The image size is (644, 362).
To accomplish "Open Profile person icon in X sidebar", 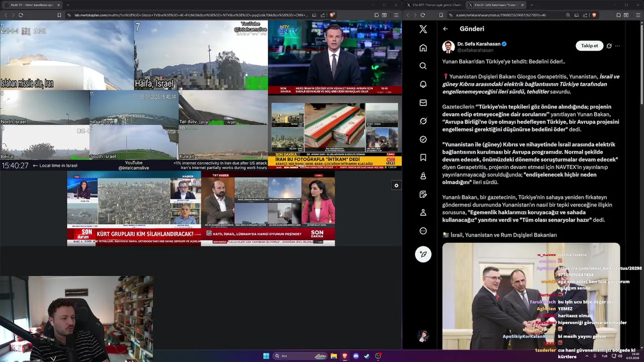I will [423, 213].
